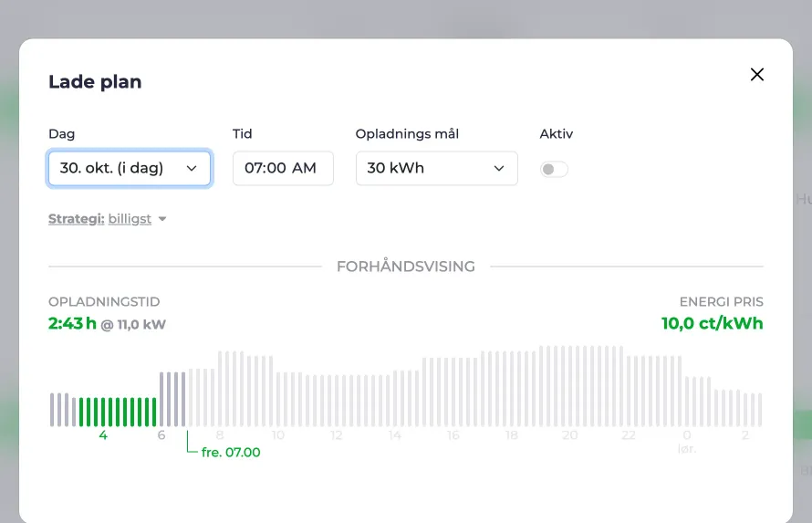Click the fre. 07.00 deadline marker
812x523 pixels.
pos(231,452)
